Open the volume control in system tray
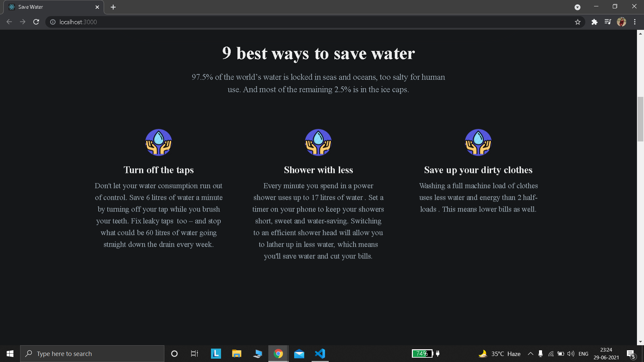The height and width of the screenshot is (362, 644). coord(571,354)
